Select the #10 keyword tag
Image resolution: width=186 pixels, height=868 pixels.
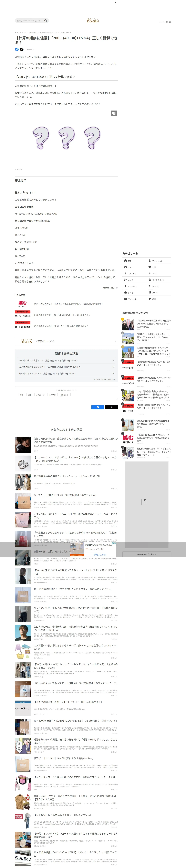pyautogui.click(x=30, y=395)
